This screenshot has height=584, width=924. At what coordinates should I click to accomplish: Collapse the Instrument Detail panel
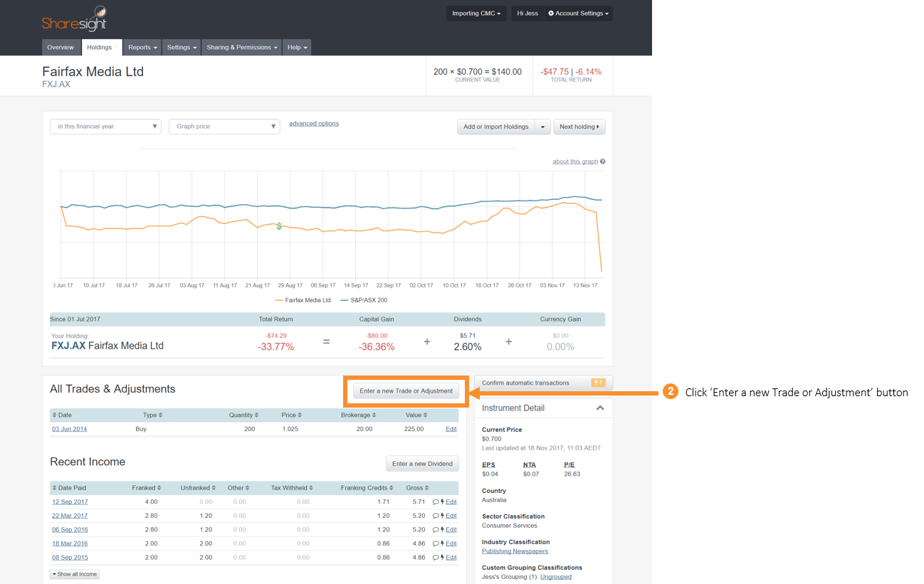pyautogui.click(x=600, y=408)
